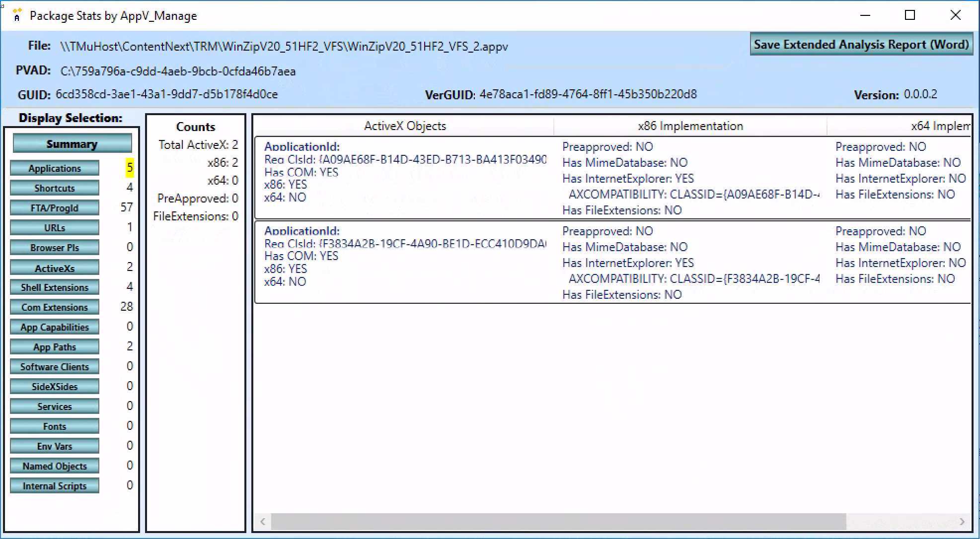Click AXCOMPATIBILITY CLASSID={F3834A2B line
This screenshot has height=539, width=980.
click(694, 279)
